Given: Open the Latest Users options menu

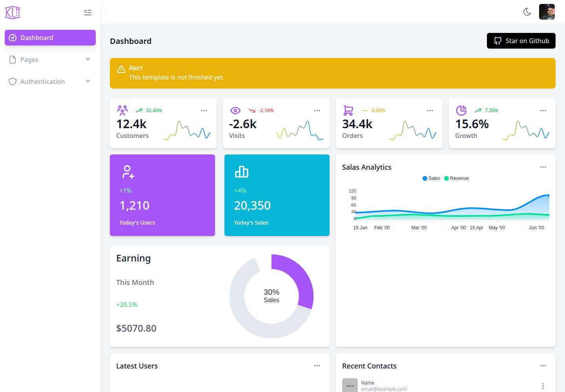Looking at the screenshot, I should (x=317, y=366).
